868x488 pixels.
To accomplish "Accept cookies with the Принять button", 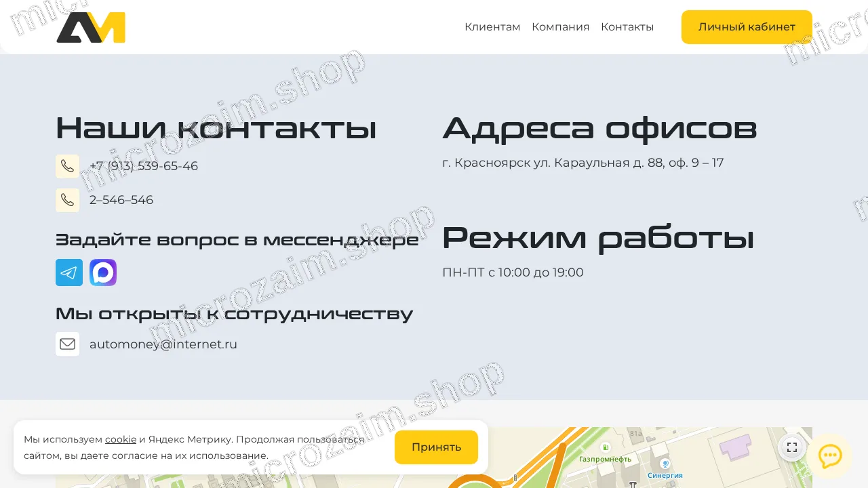I will tap(436, 447).
